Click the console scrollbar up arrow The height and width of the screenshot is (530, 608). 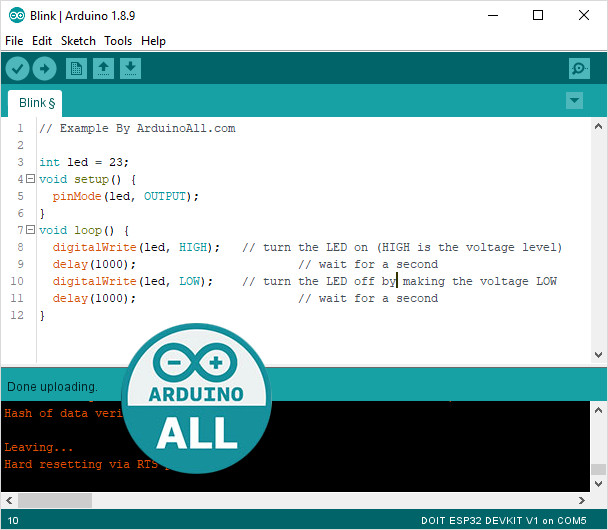pos(598,410)
